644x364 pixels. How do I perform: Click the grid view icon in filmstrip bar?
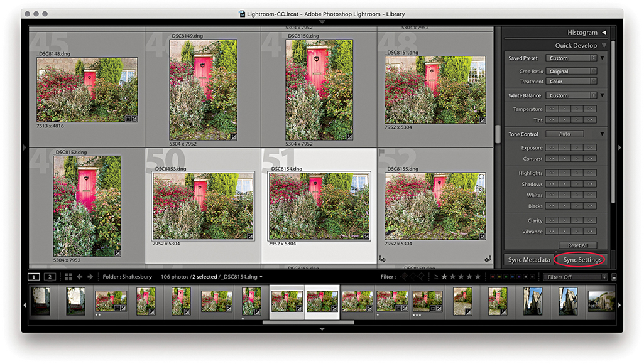click(x=68, y=277)
